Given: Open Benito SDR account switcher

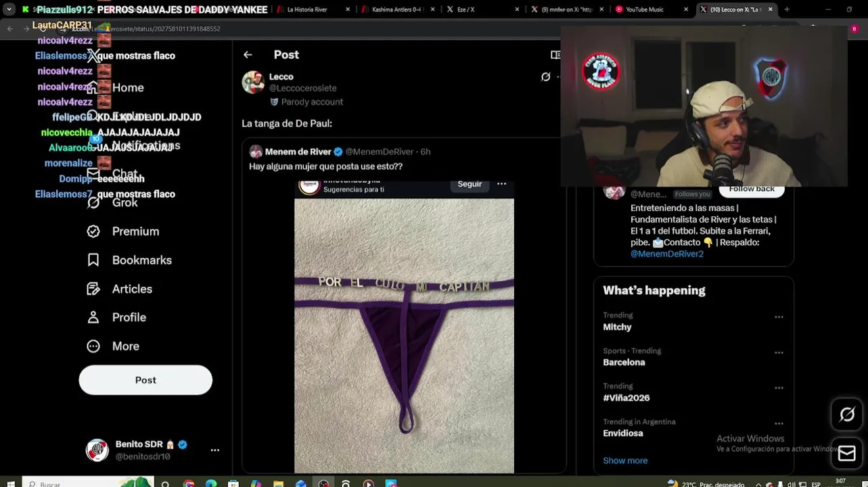Looking at the screenshot, I should 149,450.
